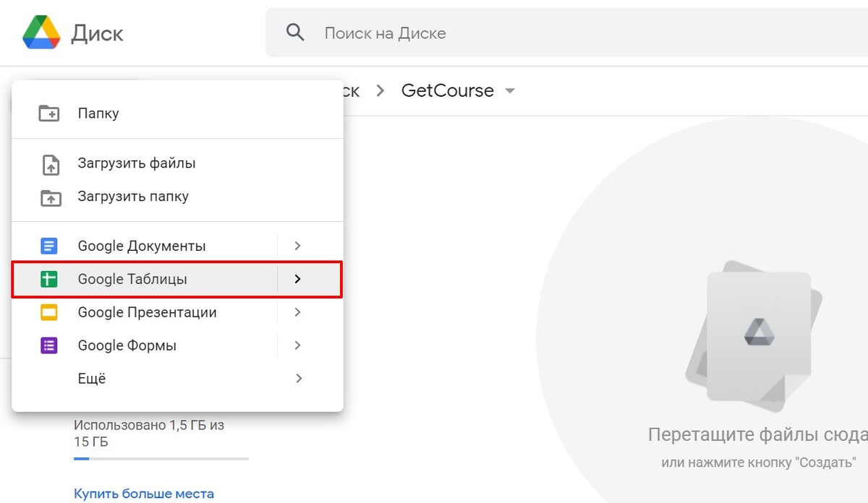Click the file upload icon

click(49, 164)
